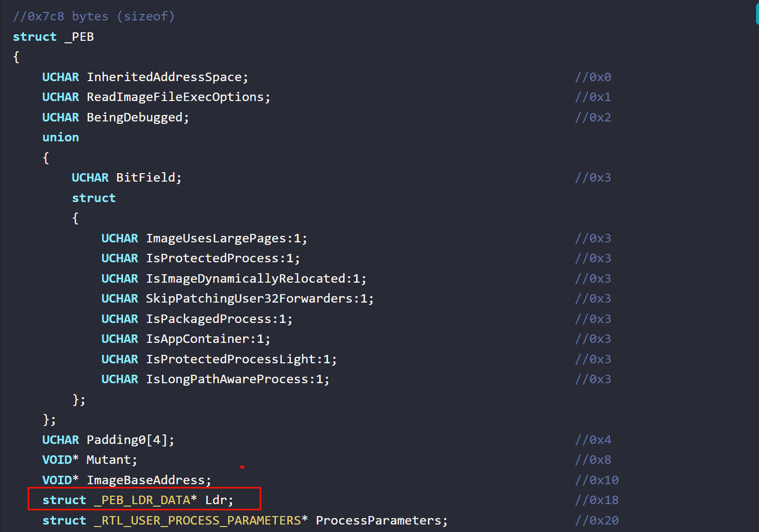
Task: Click the IsProtectedProcess:1 bit field
Action: pos(220,258)
